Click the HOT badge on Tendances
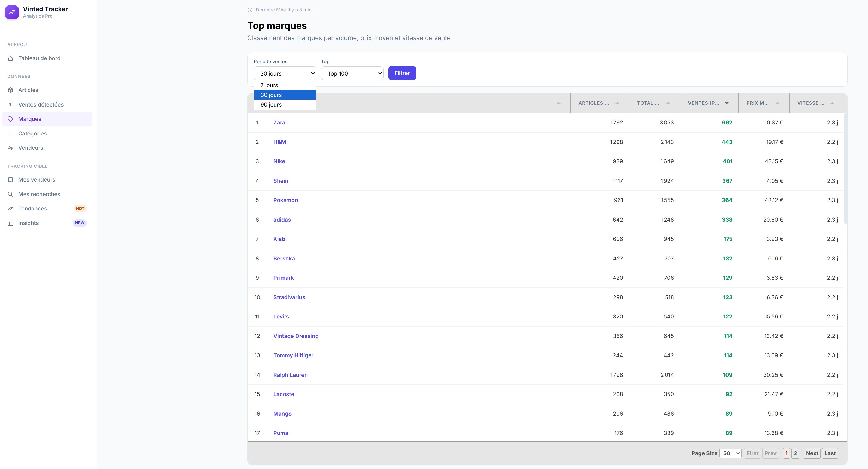Viewport: 868px width, 469px height. [x=80, y=209]
